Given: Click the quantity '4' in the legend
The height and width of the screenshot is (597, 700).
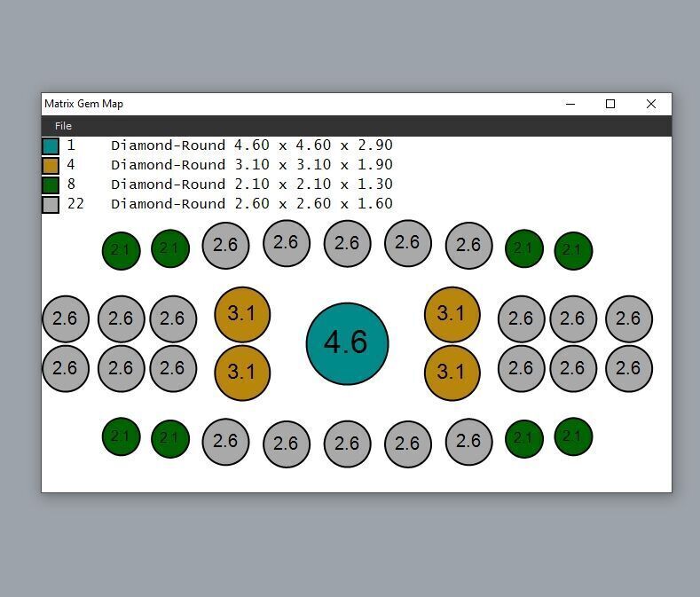Looking at the screenshot, I should pos(71,165).
